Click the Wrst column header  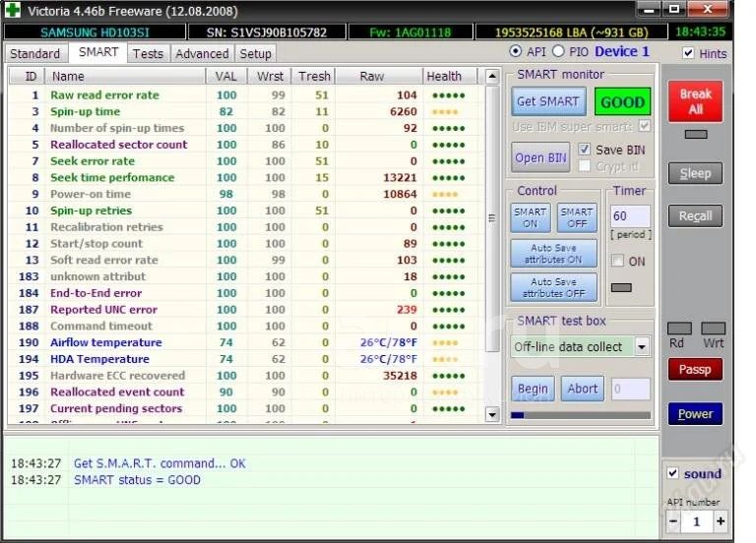[270, 76]
